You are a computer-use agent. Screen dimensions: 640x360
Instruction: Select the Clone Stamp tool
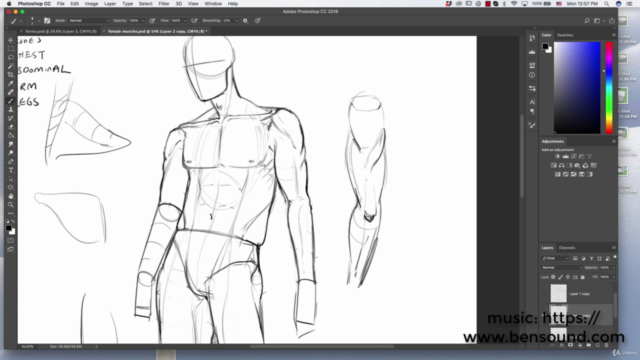11,109
